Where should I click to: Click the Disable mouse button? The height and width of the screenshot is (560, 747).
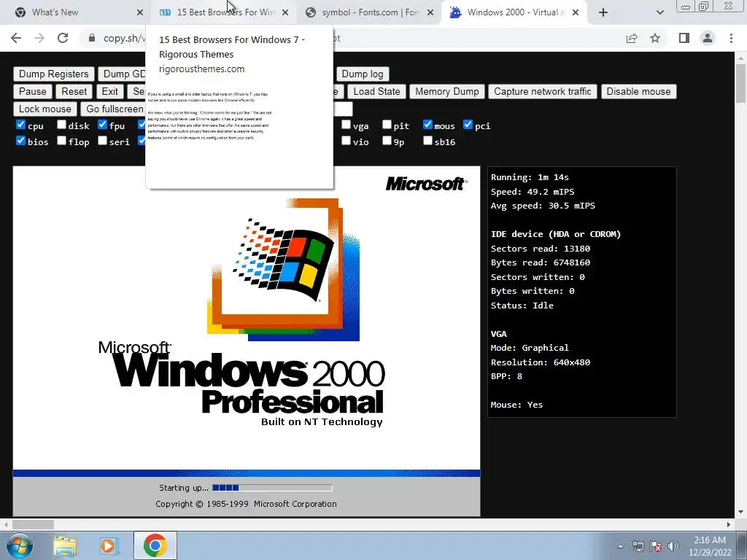(x=638, y=91)
